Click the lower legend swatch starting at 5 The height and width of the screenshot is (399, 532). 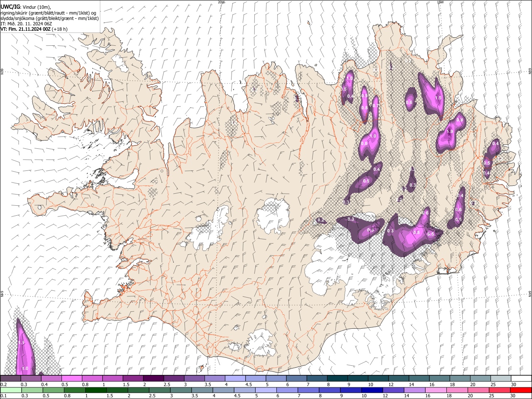coord(265,390)
